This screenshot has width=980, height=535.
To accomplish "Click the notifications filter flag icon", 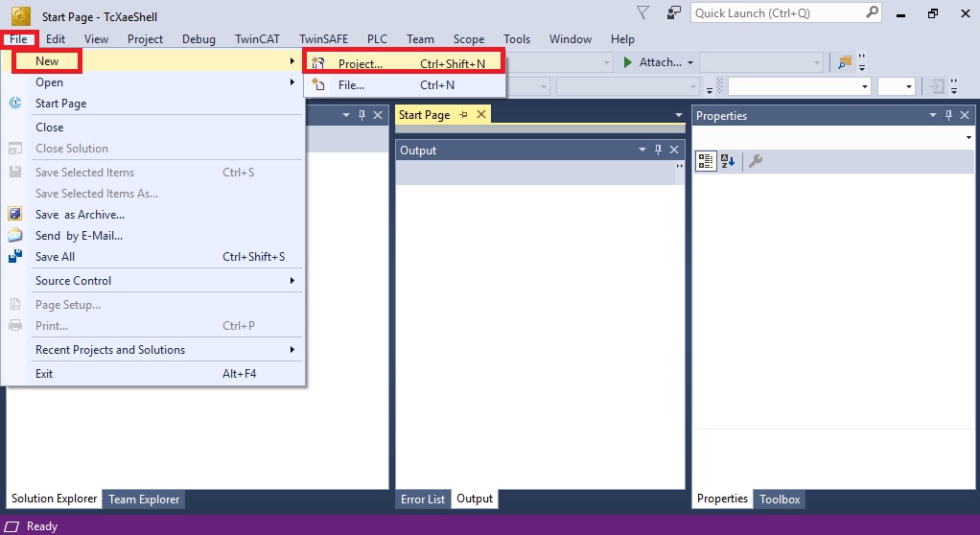I will click(642, 12).
